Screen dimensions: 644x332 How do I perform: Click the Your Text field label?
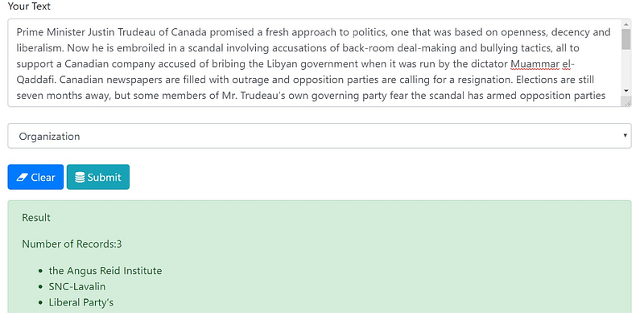pos(29,6)
